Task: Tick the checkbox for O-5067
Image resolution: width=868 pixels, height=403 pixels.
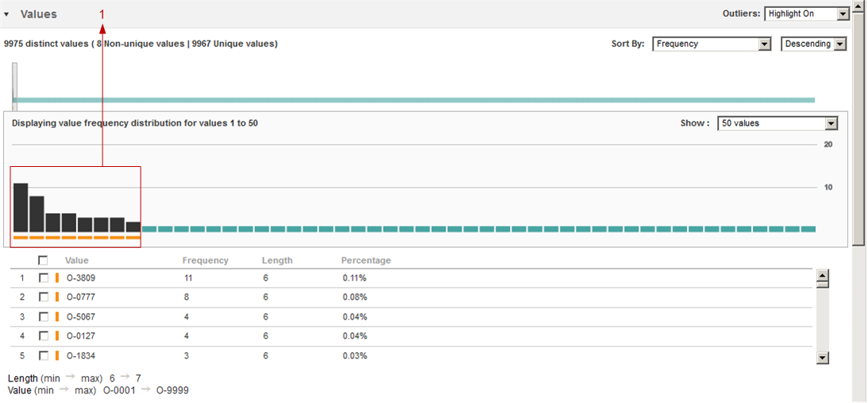Action: point(44,316)
